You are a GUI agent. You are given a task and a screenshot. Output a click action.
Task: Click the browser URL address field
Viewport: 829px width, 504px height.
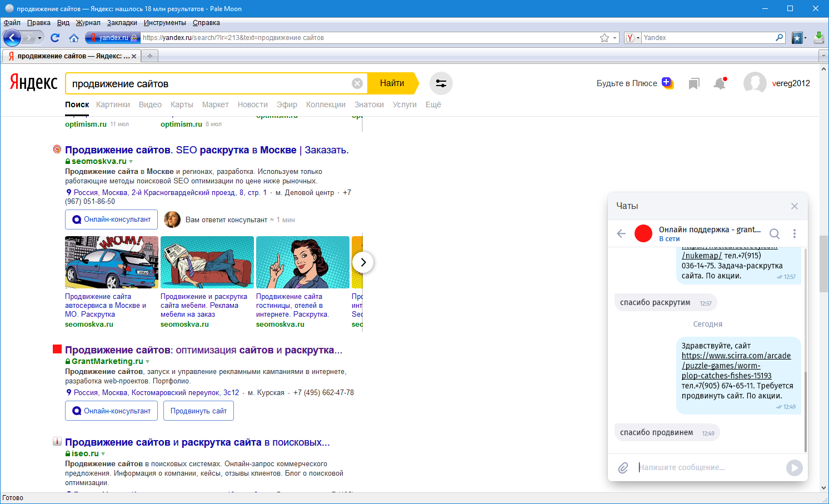pos(369,38)
